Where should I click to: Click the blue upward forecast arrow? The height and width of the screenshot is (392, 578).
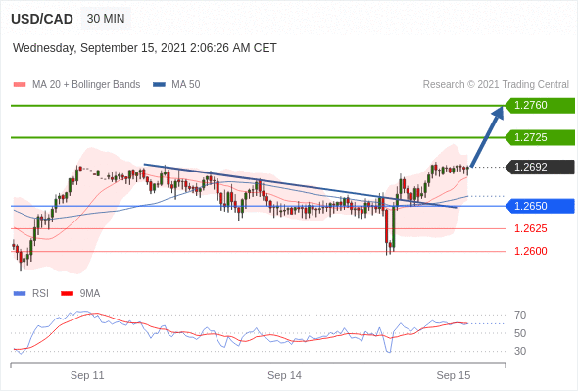click(487, 136)
